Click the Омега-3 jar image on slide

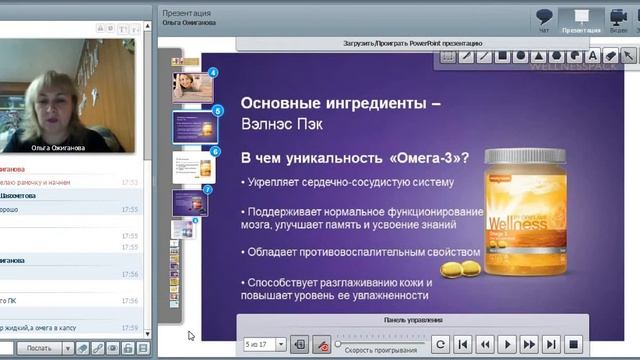tap(526, 211)
